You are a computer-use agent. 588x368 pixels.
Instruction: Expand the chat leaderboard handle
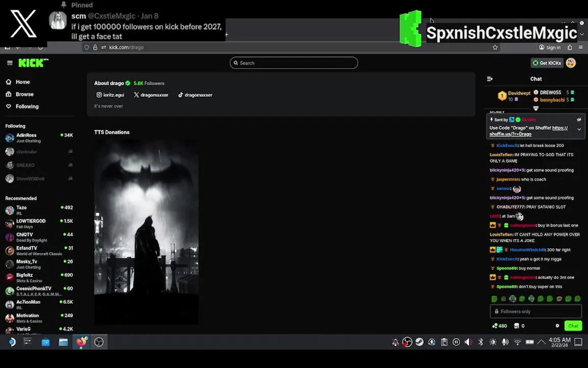click(536, 108)
